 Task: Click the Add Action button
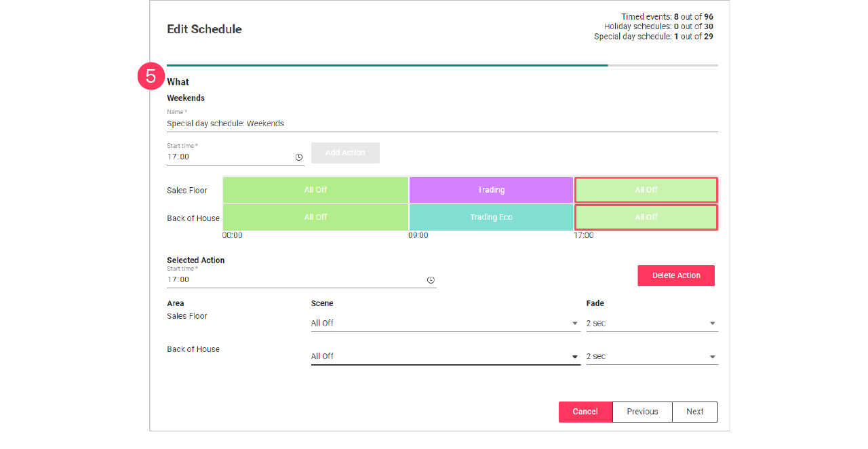345,153
